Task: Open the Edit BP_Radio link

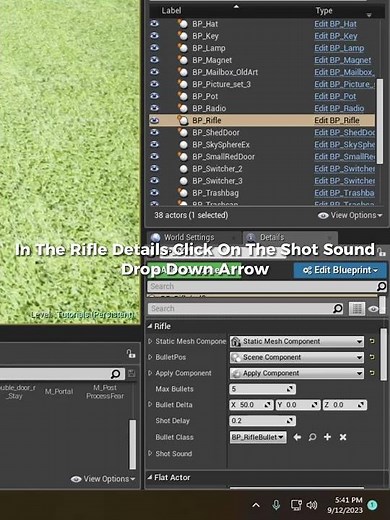Action: click(x=339, y=108)
